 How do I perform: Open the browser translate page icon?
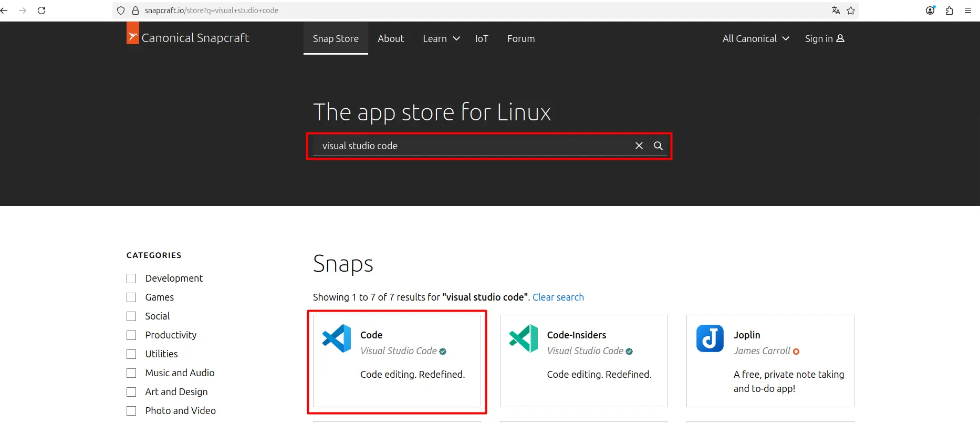pyautogui.click(x=836, y=11)
